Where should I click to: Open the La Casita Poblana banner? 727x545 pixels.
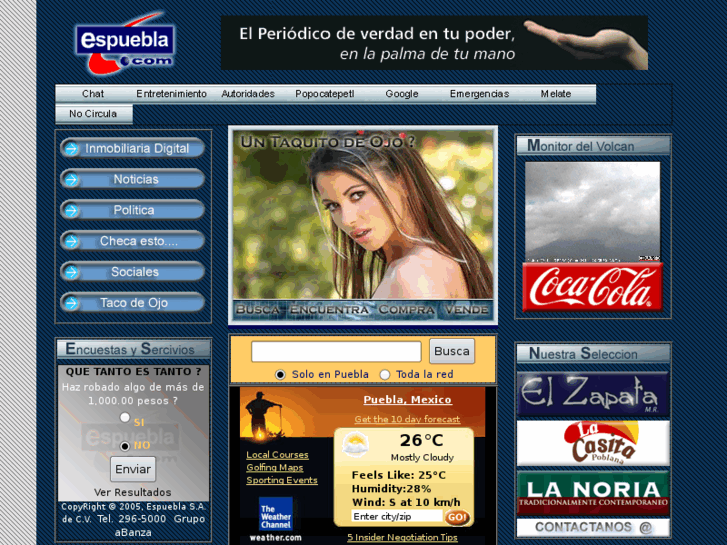point(593,443)
